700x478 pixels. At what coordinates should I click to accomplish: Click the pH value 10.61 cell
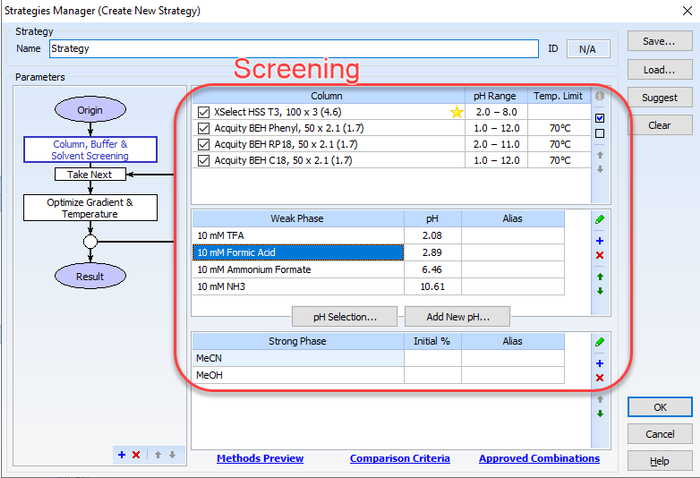433,287
